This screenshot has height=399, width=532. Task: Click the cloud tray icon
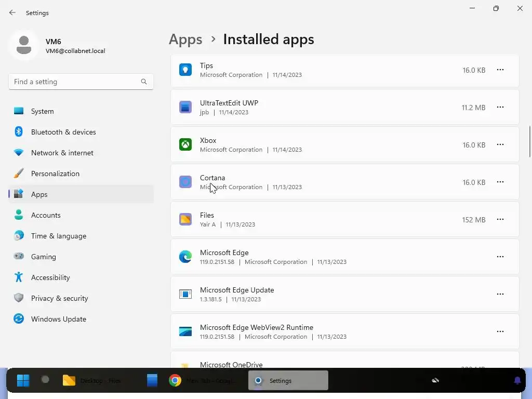click(435, 380)
